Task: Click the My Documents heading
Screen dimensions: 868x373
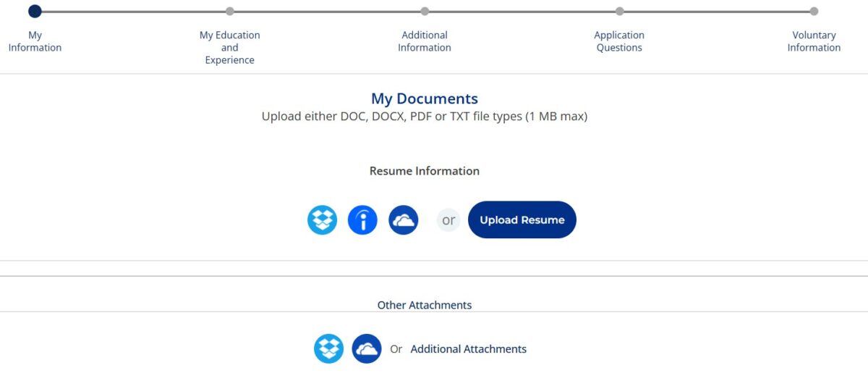Action: pos(425,99)
